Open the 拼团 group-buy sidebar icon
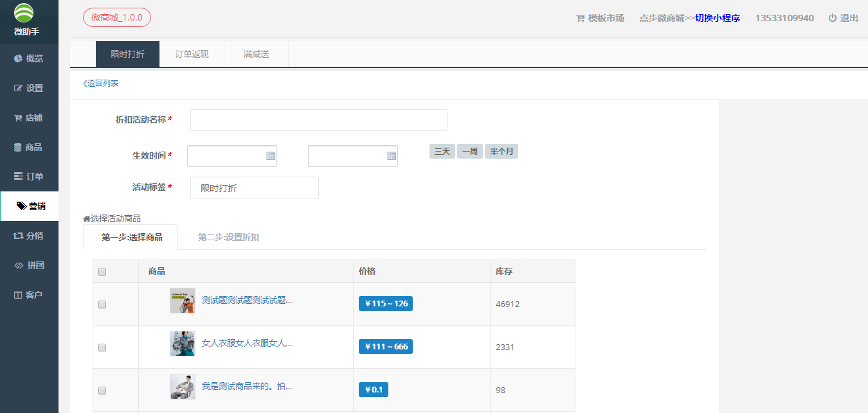868x413 pixels. coord(18,265)
